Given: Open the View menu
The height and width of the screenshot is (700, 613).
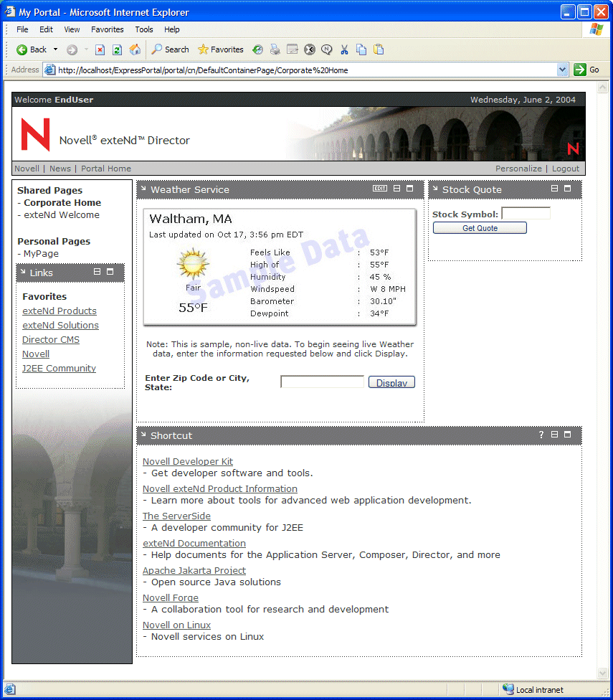Looking at the screenshot, I should [72, 29].
